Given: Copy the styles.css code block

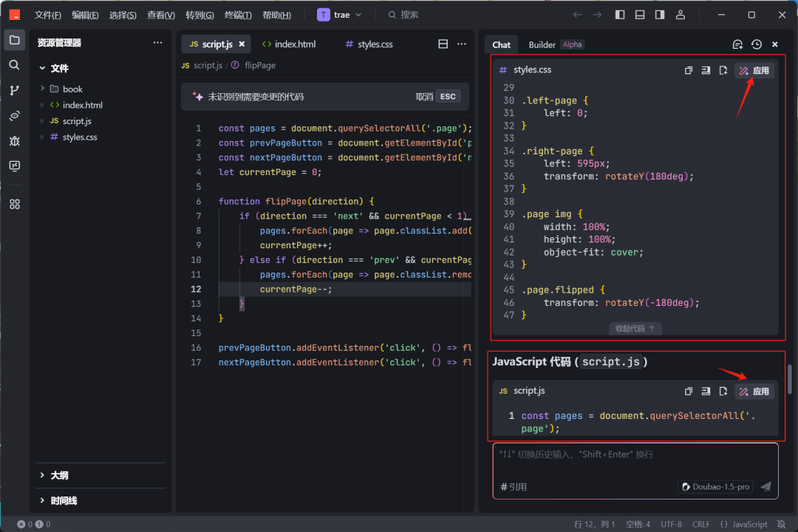Looking at the screenshot, I should 689,70.
